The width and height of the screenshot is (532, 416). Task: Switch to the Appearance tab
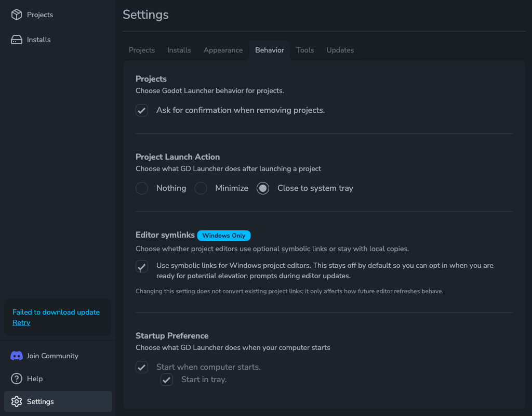tap(223, 50)
